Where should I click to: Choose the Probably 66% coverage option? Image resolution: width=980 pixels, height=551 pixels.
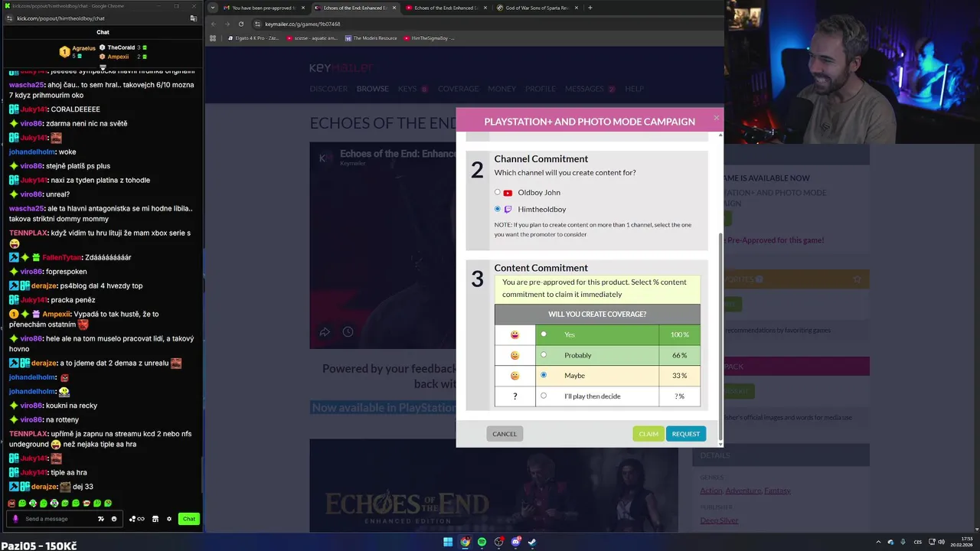coord(544,355)
